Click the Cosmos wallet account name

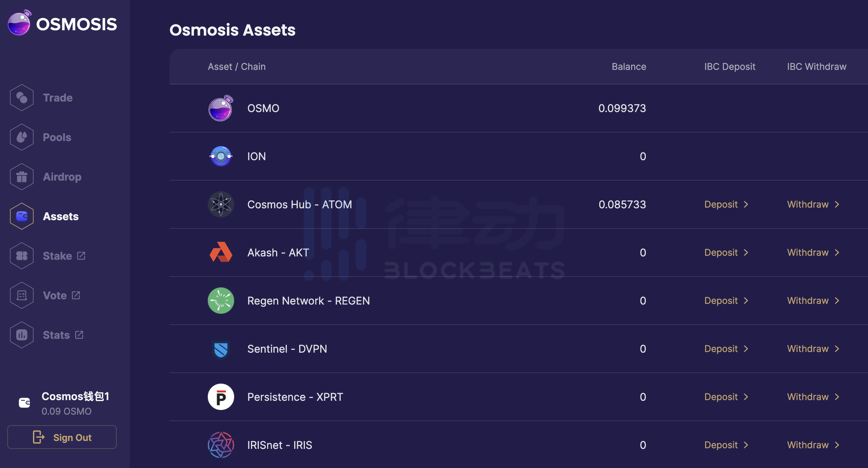click(x=75, y=396)
